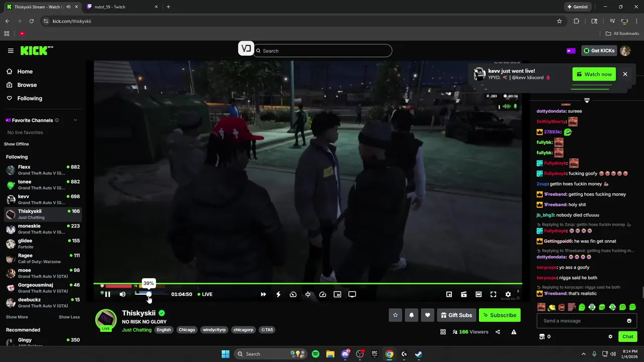Click the clip trim icon in player
This screenshot has width=644, height=362.
[x=308, y=294]
